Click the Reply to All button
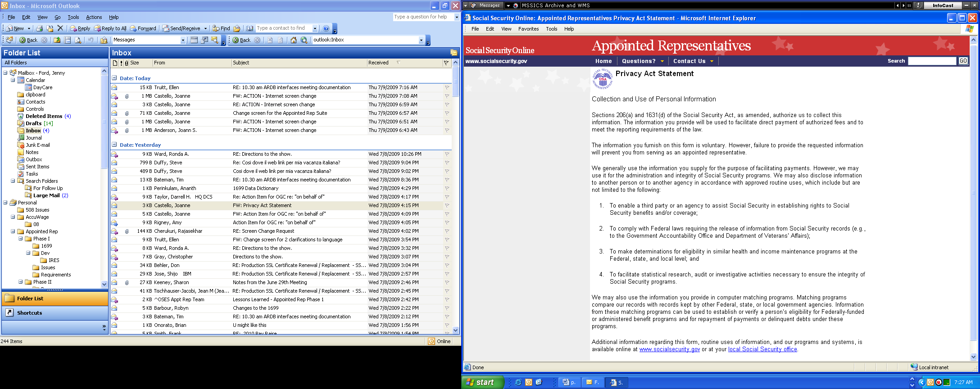Image resolution: width=980 pixels, height=389 pixels. click(x=110, y=28)
